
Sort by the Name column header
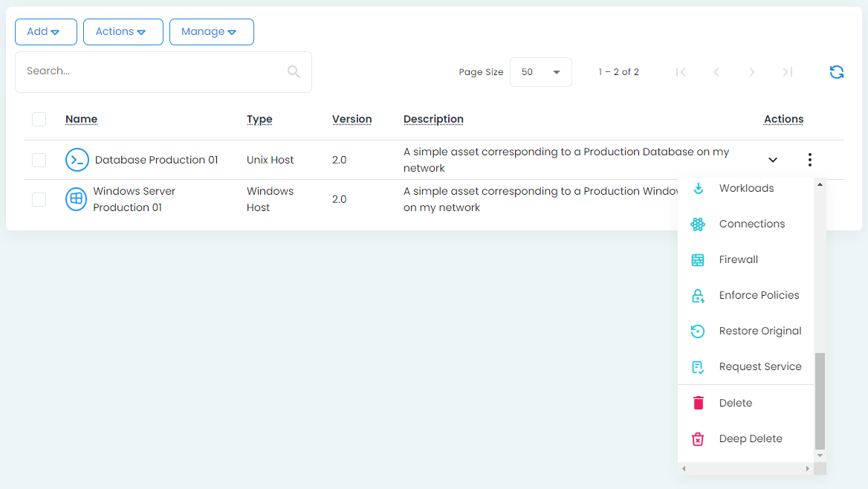tap(81, 120)
